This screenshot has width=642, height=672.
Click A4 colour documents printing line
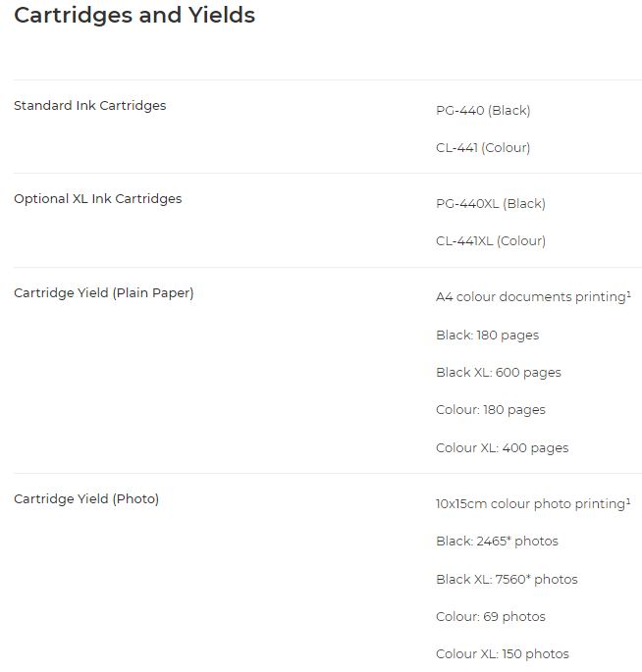point(533,296)
